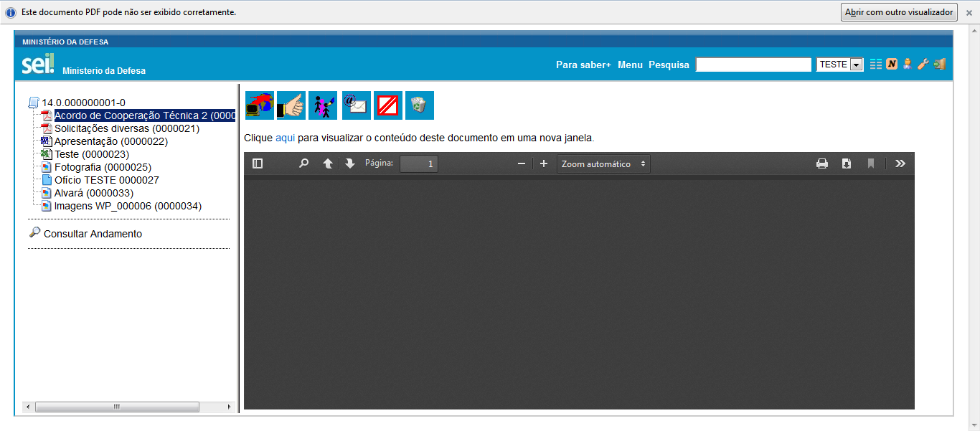Go to next page in PDF viewer

coord(350,164)
